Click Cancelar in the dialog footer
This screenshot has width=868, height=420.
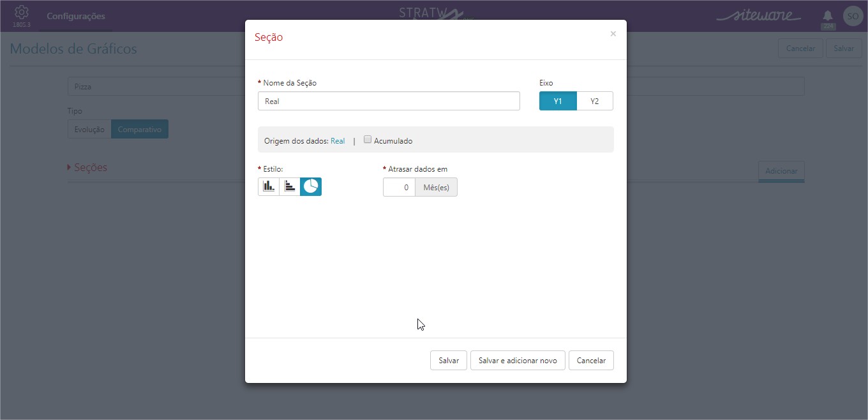point(591,360)
